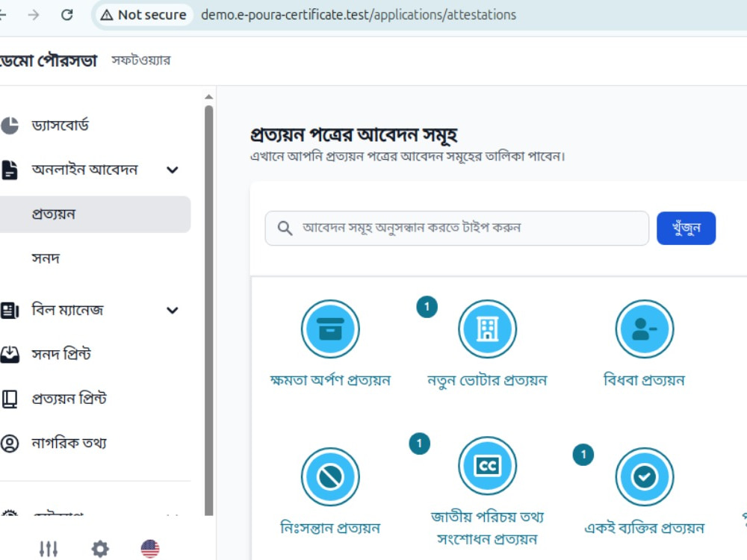The height and width of the screenshot is (560, 747).
Task: Click badge 1 on নতুন ভোটার প্রত্যয়ন
Action: coord(427,307)
